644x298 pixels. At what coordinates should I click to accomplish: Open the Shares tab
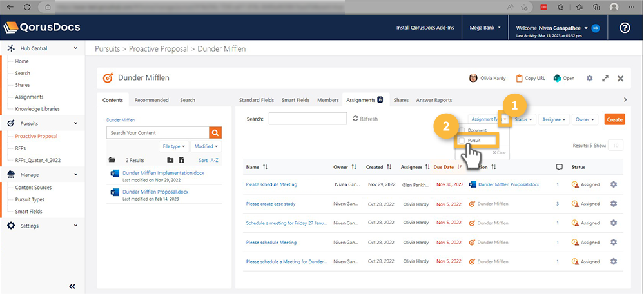point(401,100)
